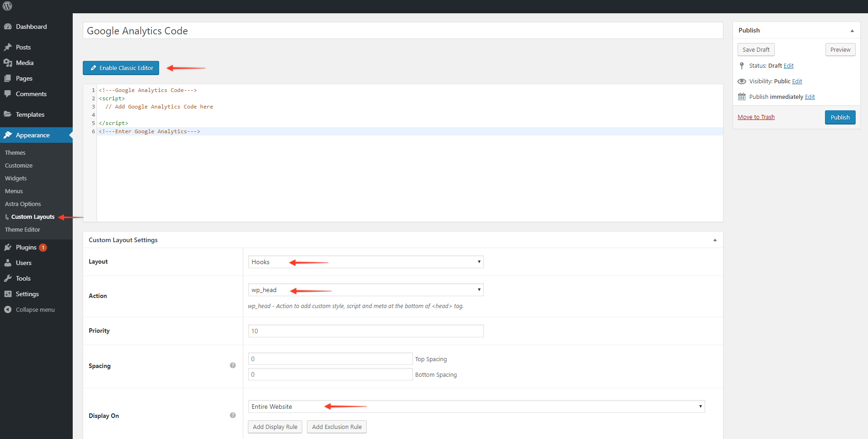Image resolution: width=868 pixels, height=439 pixels.
Task: Click the Dashboard gauge icon
Action: [x=8, y=27]
